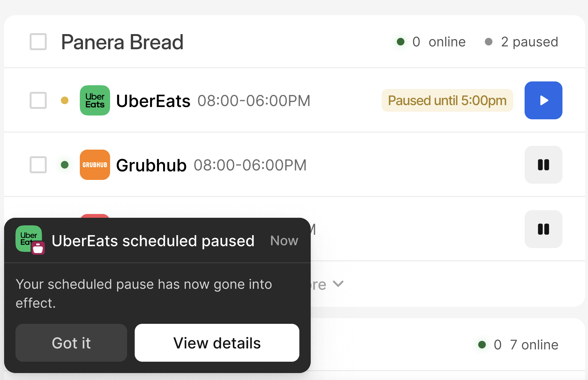Resume UberEats with the blue play button
588x380 pixels.
coord(543,100)
